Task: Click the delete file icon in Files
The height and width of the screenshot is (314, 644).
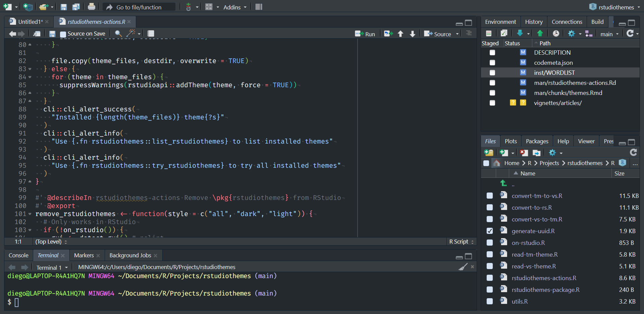Action: click(524, 153)
